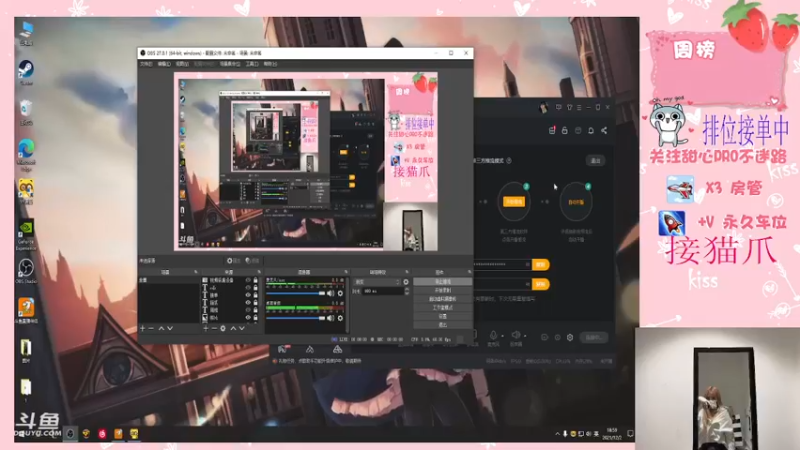Open OBS source Properties gear above panels
This screenshot has width=800, height=450.
tap(233, 261)
